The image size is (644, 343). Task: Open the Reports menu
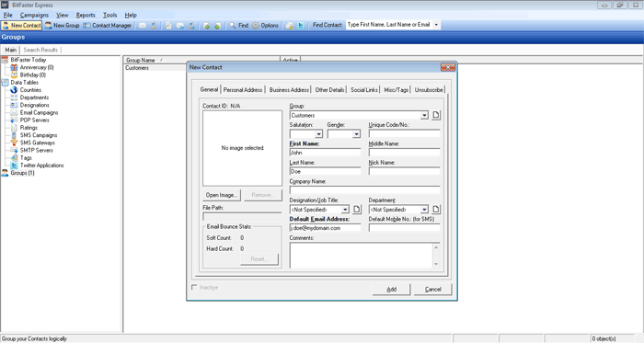pyautogui.click(x=86, y=16)
